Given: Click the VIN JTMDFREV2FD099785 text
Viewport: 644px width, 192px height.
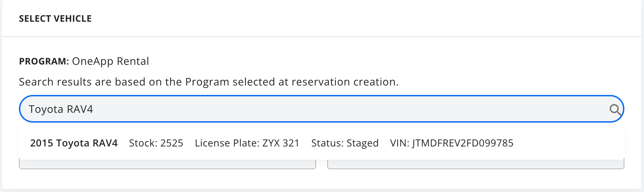Looking at the screenshot, I should pos(452,143).
